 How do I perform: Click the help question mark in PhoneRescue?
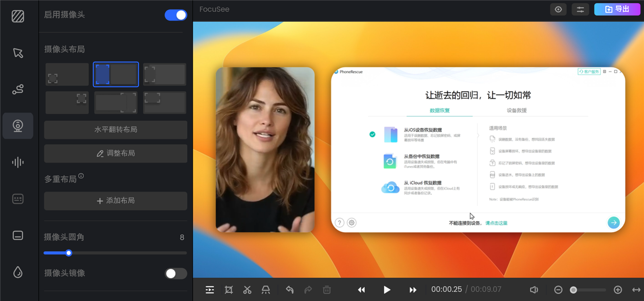[x=339, y=223]
